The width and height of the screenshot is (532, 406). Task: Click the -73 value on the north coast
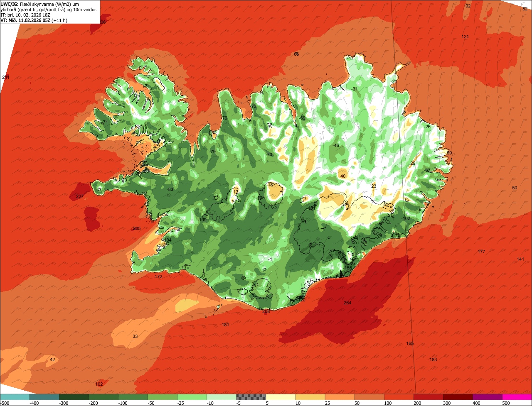[x=253, y=106]
